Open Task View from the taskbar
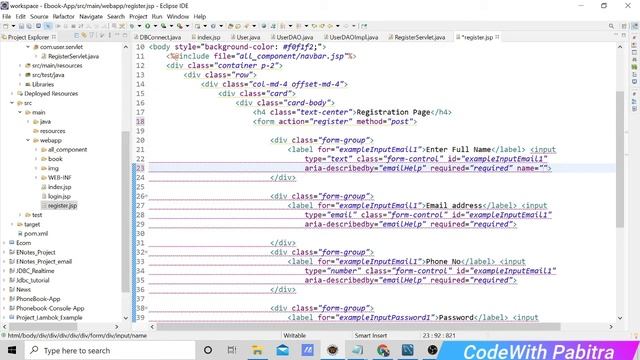The image size is (640, 360). [x=232, y=350]
